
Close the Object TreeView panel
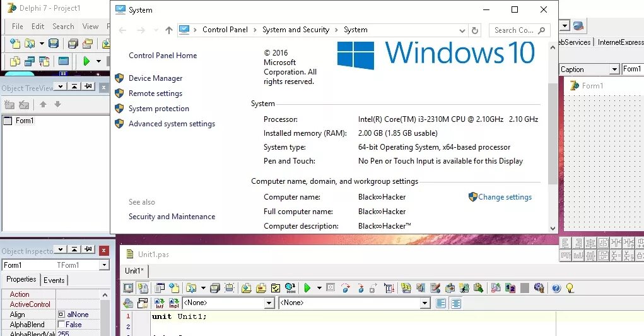[103, 87]
